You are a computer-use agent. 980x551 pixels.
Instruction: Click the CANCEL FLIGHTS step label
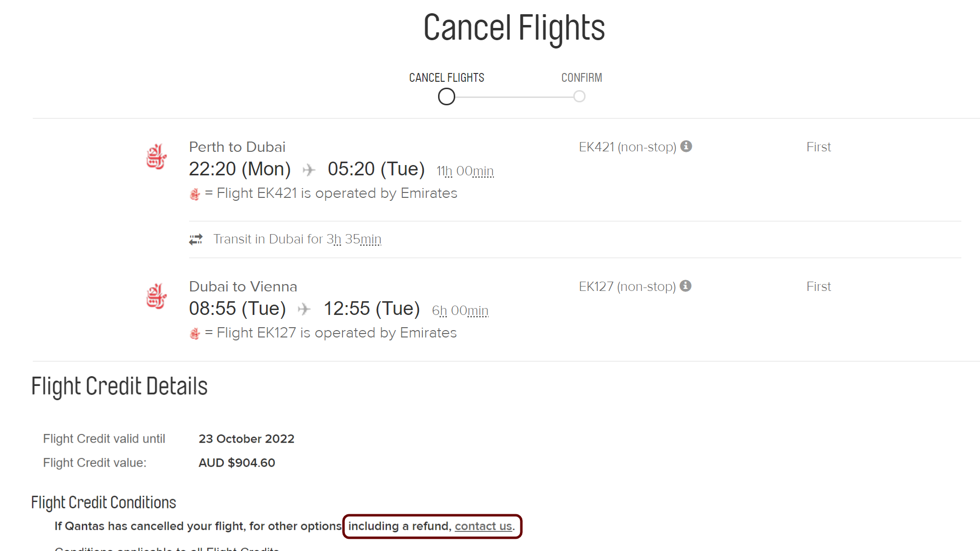coord(446,78)
